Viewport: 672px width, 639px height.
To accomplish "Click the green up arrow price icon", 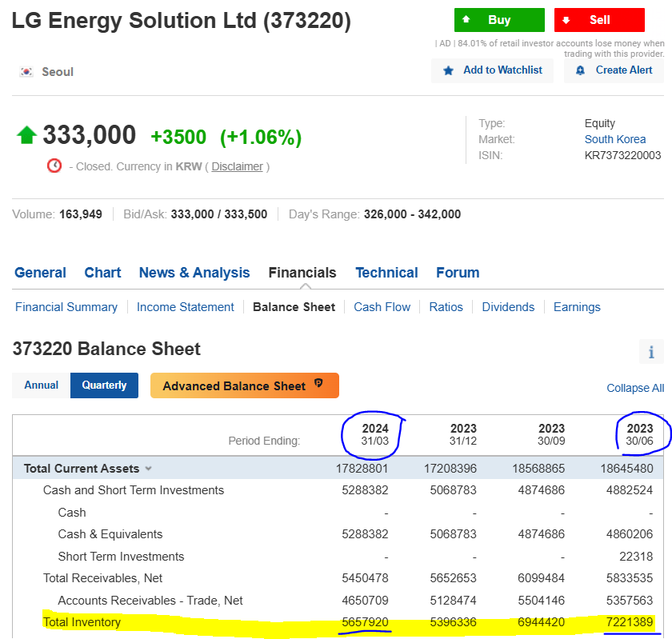I will [x=26, y=135].
